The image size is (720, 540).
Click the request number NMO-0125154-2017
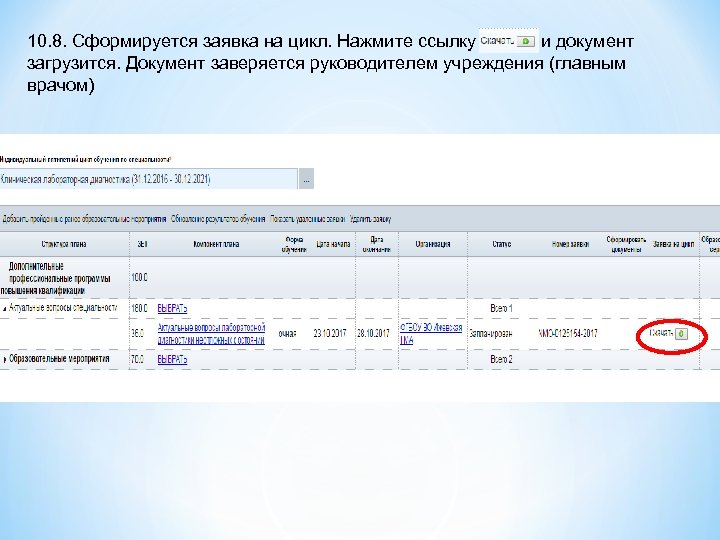pyautogui.click(x=568, y=333)
